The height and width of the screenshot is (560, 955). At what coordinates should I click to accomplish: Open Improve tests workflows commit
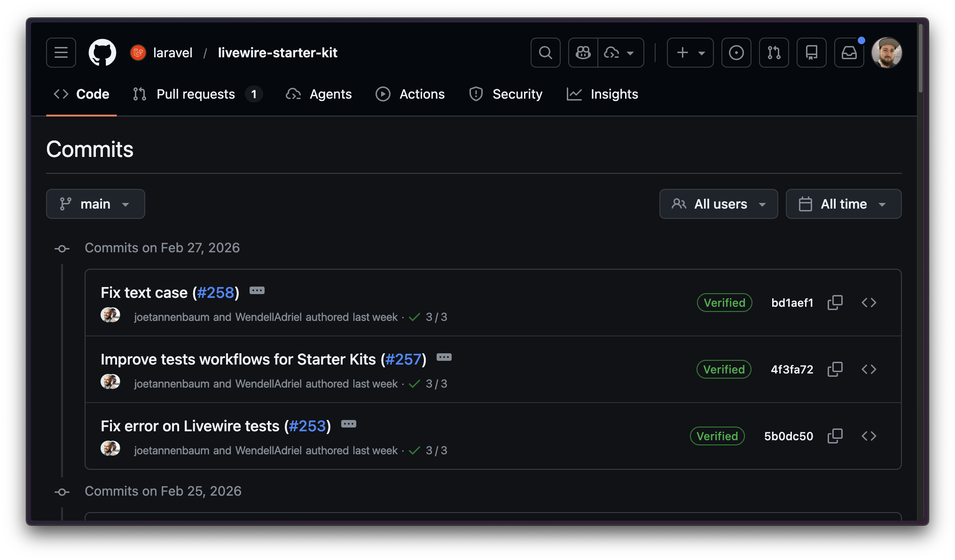(x=238, y=359)
